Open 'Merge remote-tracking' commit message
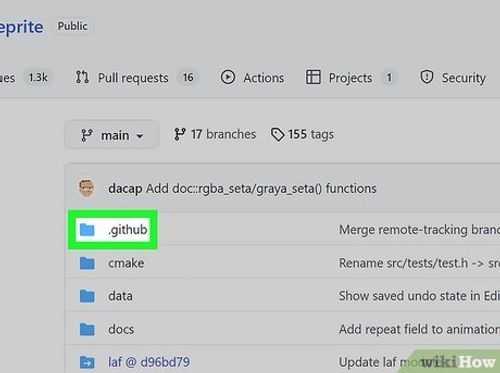The image size is (500, 373). tap(419, 230)
